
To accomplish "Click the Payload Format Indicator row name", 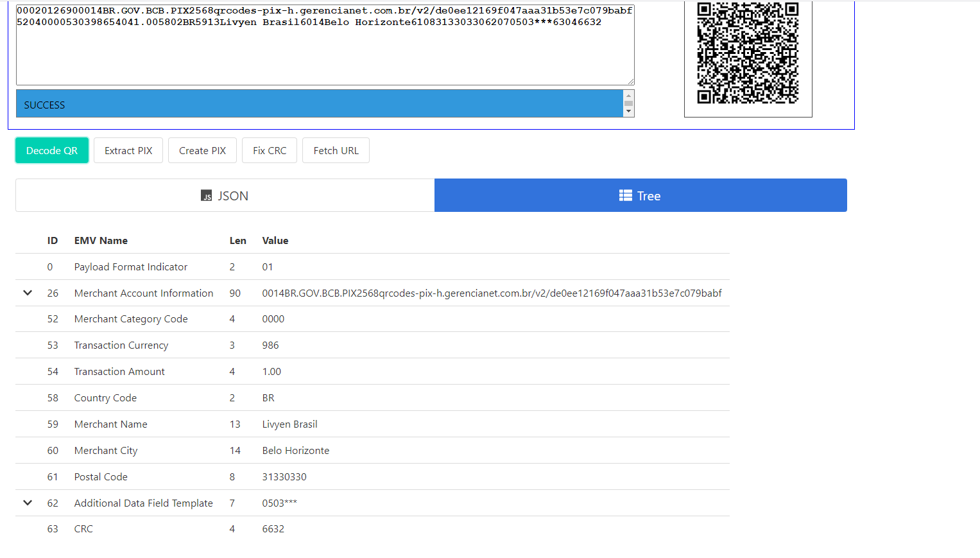I will [x=131, y=266].
